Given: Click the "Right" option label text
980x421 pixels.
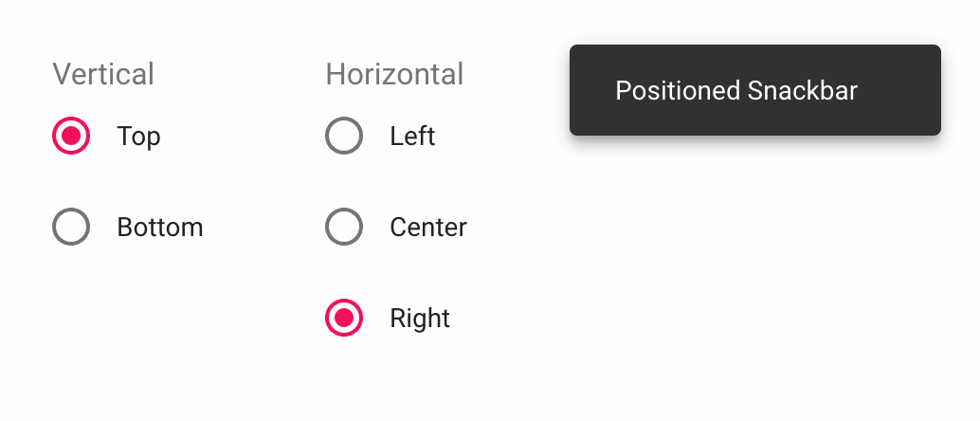Looking at the screenshot, I should tap(419, 319).
